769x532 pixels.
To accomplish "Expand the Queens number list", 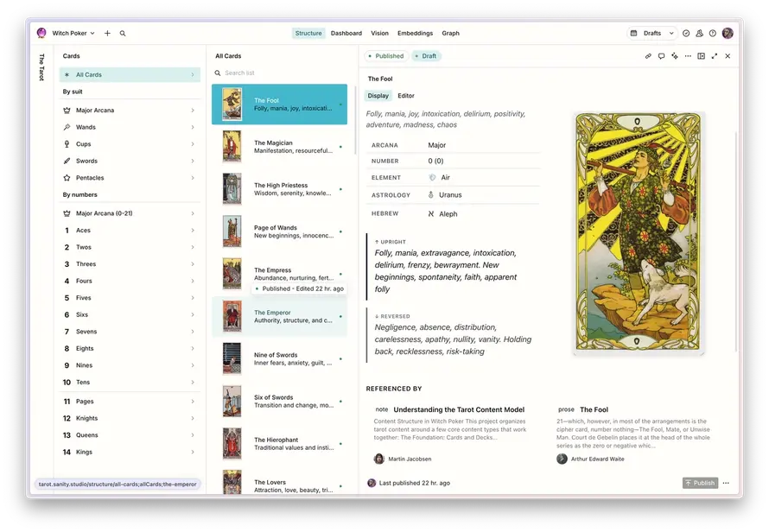I will click(x=89, y=434).
